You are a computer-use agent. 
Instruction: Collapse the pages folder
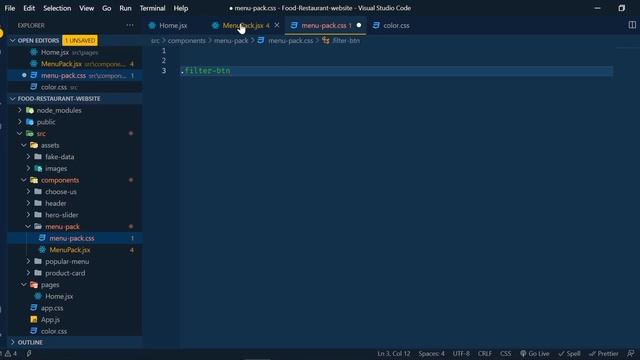[24, 285]
